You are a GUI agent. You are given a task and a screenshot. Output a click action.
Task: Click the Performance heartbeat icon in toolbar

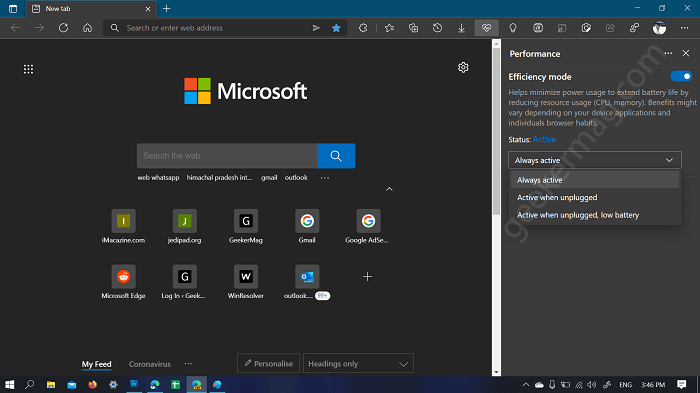pos(486,28)
